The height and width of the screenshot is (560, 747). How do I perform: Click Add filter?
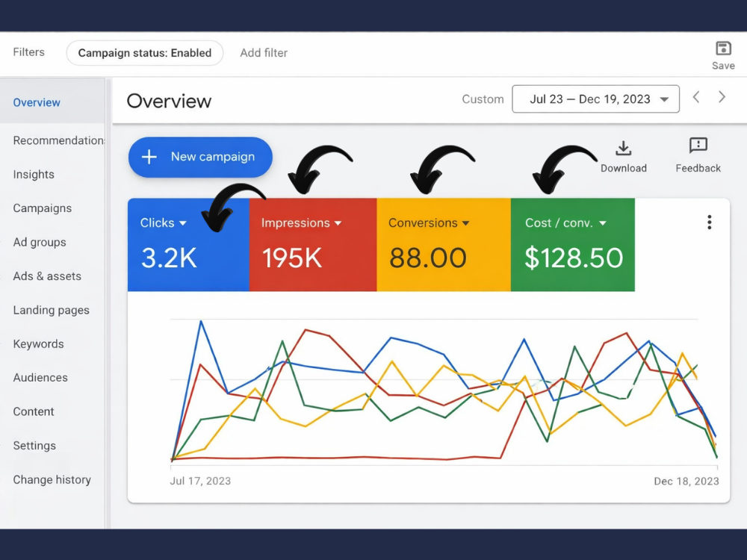(264, 53)
